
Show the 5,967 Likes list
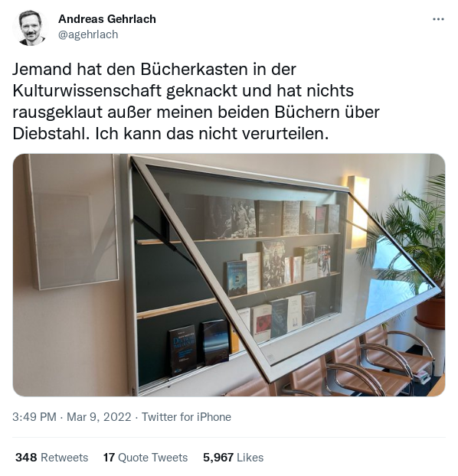[233, 457]
